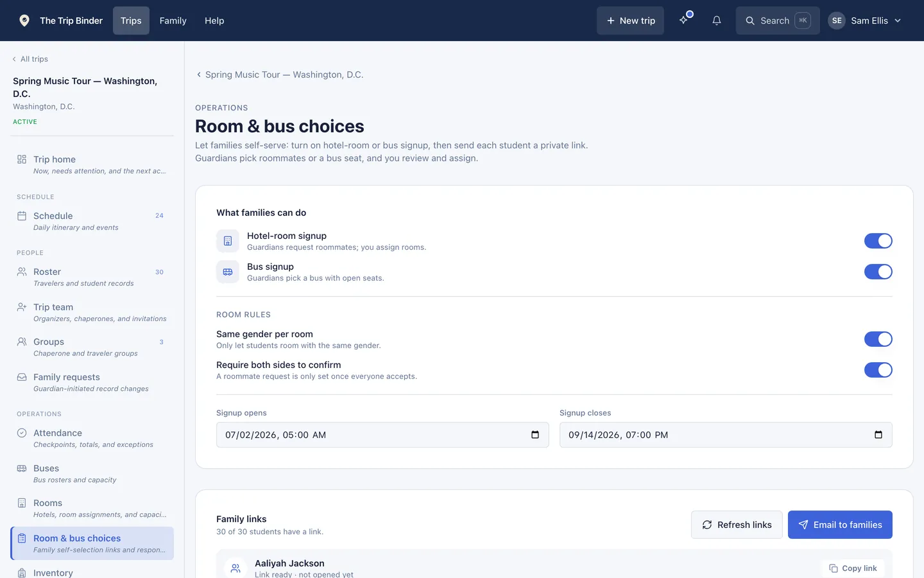This screenshot has height=578, width=924.
Task: Click the ACTIVE status label
Action: (x=25, y=121)
